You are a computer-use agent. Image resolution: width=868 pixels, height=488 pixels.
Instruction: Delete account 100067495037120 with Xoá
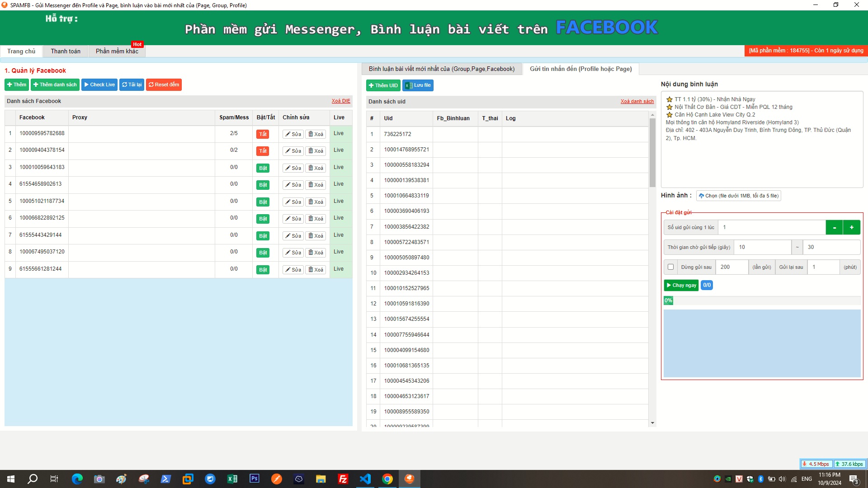tap(316, 253)
